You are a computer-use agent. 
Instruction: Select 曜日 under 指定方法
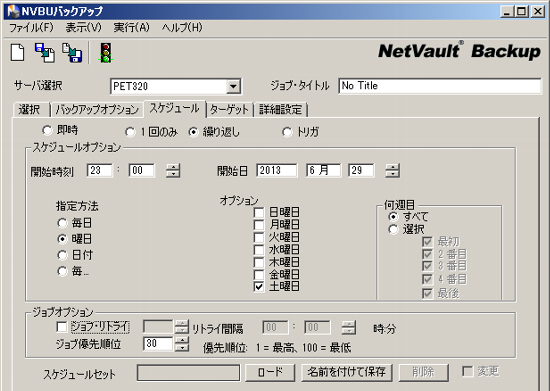tap(62, 239)
